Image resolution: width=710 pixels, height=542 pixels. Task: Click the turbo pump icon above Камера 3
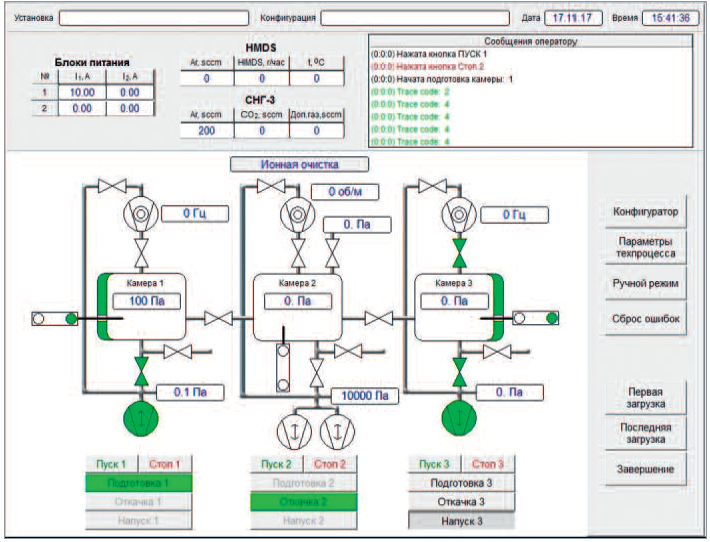tap(459, 215)
